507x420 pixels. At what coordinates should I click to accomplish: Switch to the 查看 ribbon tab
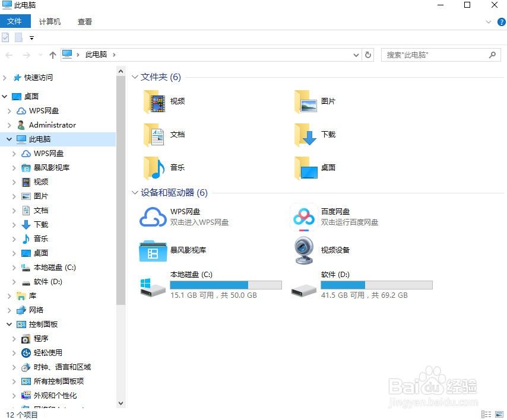tap(84, 21)
